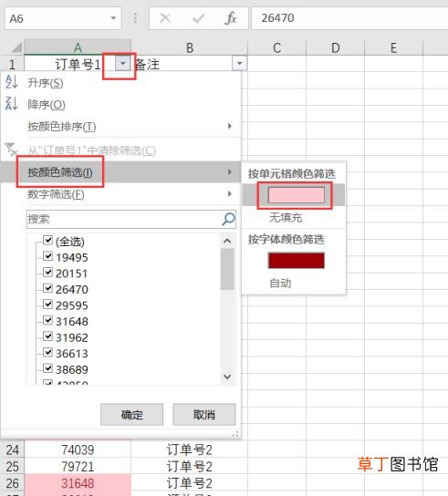Click the filter list scroll up arrow
Screen dimensions: 448x496
tap(227, 241)
